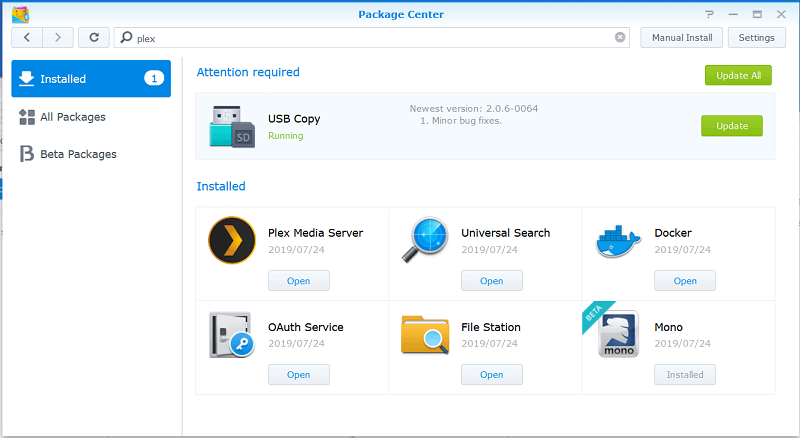
Task: Click the Attention required heading
Action: click(248, 72)
